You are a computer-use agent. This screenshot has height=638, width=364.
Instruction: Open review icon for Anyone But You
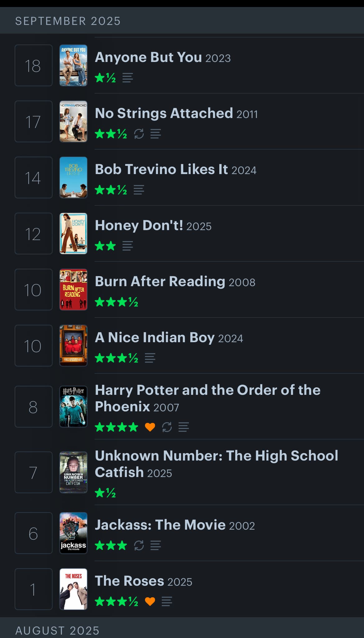(128, 78)
